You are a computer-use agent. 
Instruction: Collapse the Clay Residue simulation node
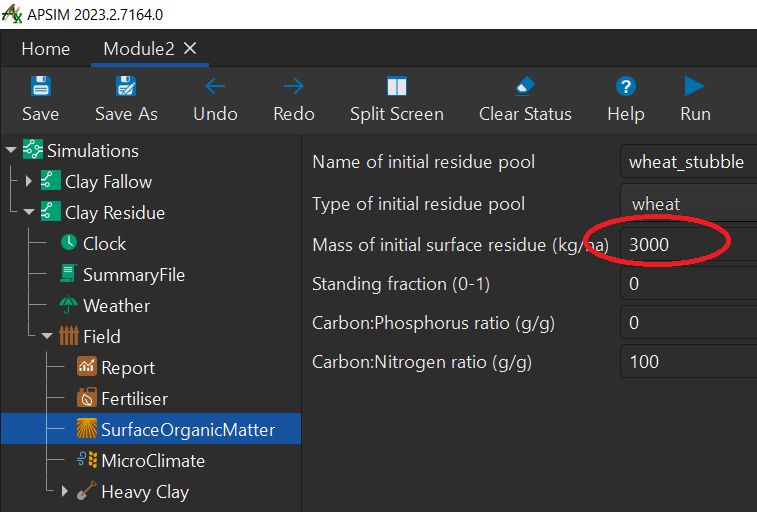(29, 212)
